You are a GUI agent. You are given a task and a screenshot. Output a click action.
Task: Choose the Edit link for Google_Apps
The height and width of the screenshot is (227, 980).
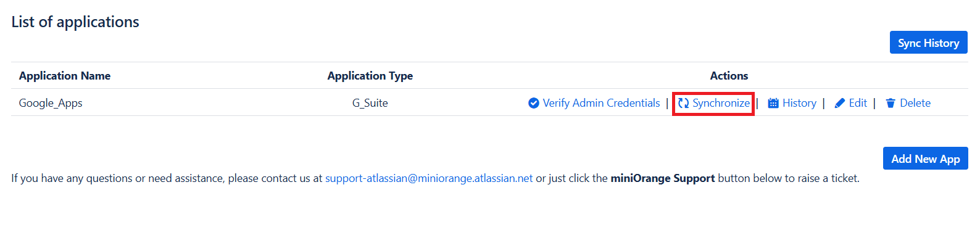pyautogui.click(x=858, y=103)
